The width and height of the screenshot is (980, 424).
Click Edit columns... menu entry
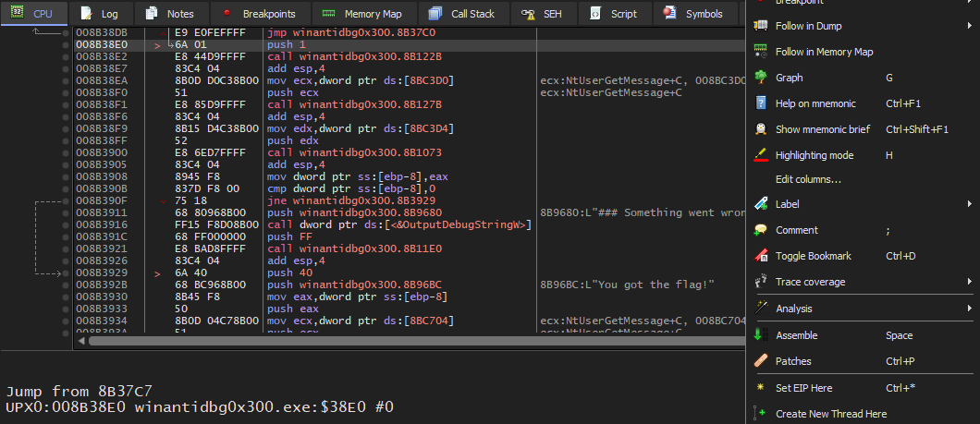[x=808, y=179]
